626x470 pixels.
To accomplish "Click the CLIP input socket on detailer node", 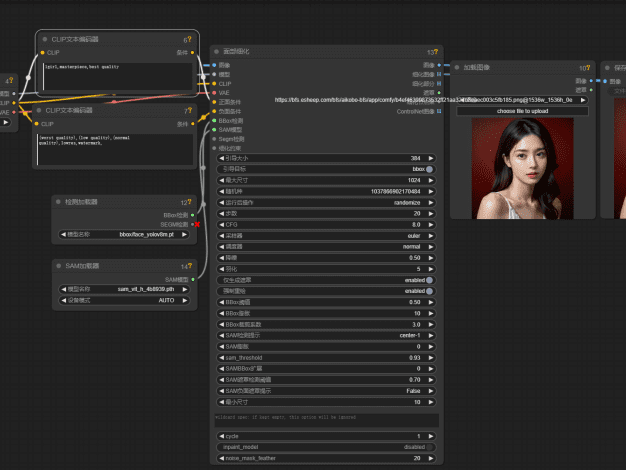I will [x=214, y=83].
